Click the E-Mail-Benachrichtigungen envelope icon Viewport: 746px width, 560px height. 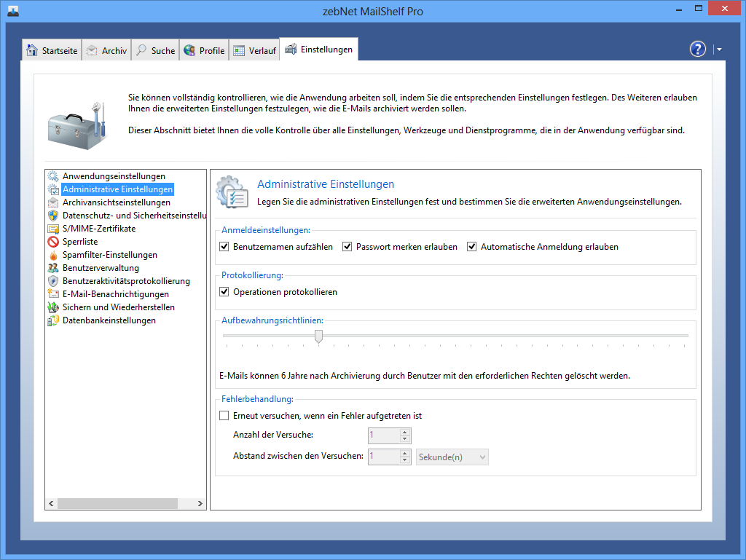(52, 294)
